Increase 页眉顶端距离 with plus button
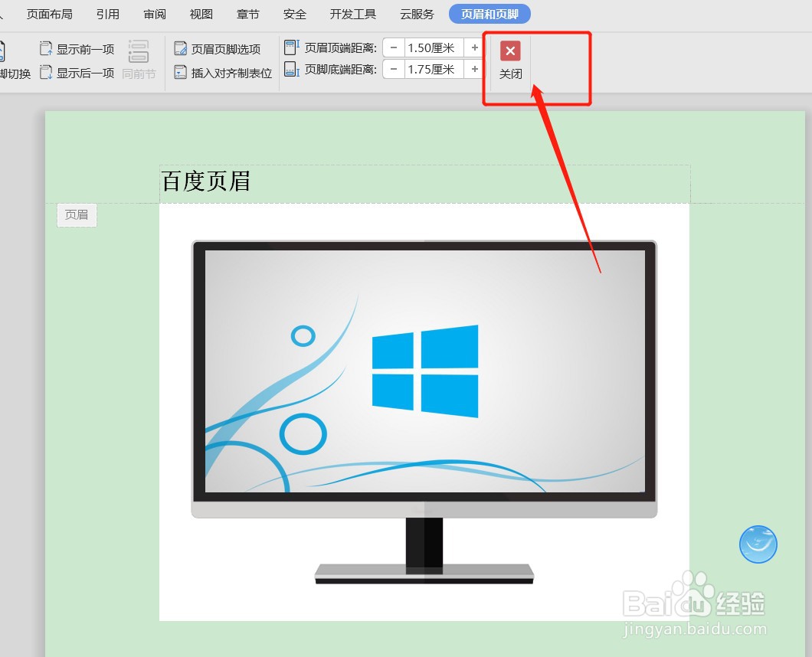The height and width of the screenshot is (657, 812). point(474,47)
